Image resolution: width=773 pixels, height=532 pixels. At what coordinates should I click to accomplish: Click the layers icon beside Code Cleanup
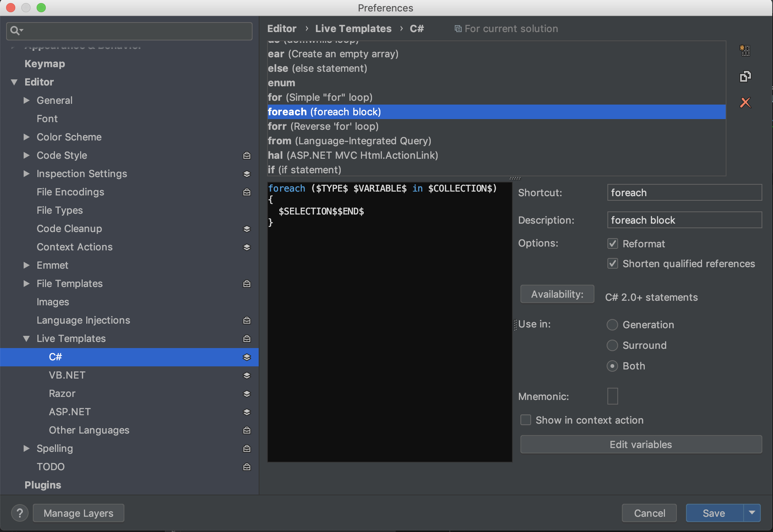(x=247, y=229)
